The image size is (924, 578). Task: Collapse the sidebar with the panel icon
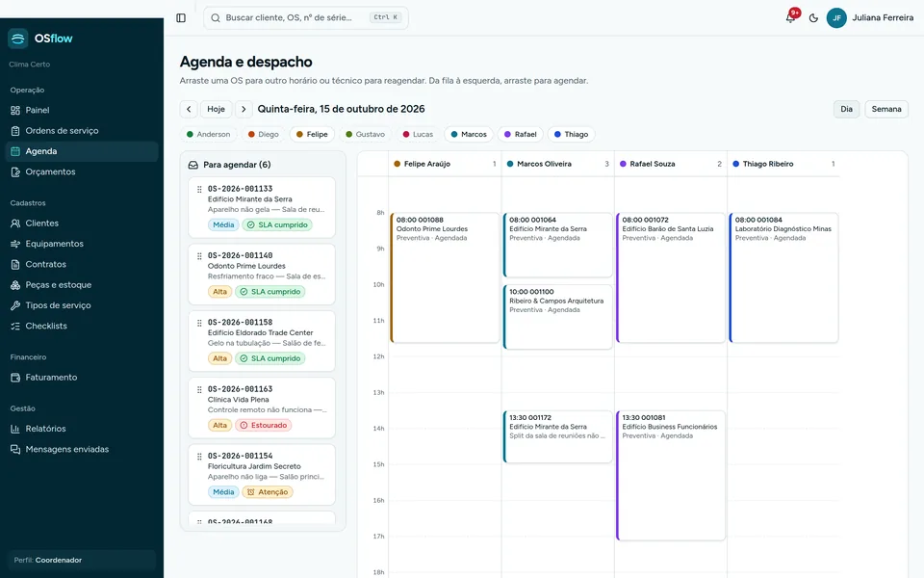pos(181,17)
